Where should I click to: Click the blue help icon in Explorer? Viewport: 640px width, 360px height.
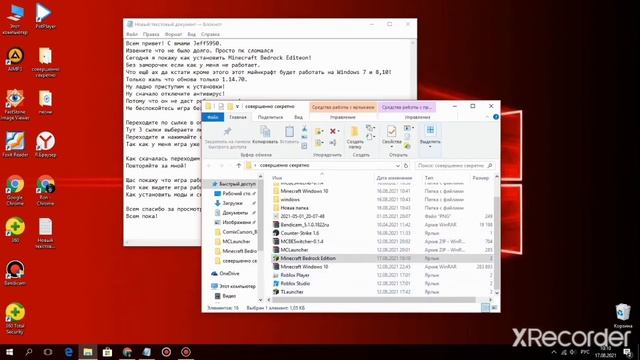pos(496,117)
